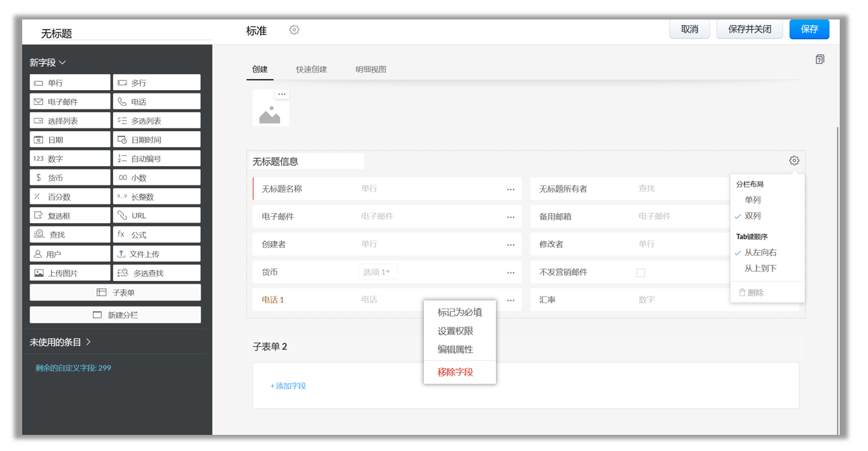Viewport: 868px width, 451px height.
Task: Tick the 不发营销邮件 checkbox
Action: click(x=641, y=272)
